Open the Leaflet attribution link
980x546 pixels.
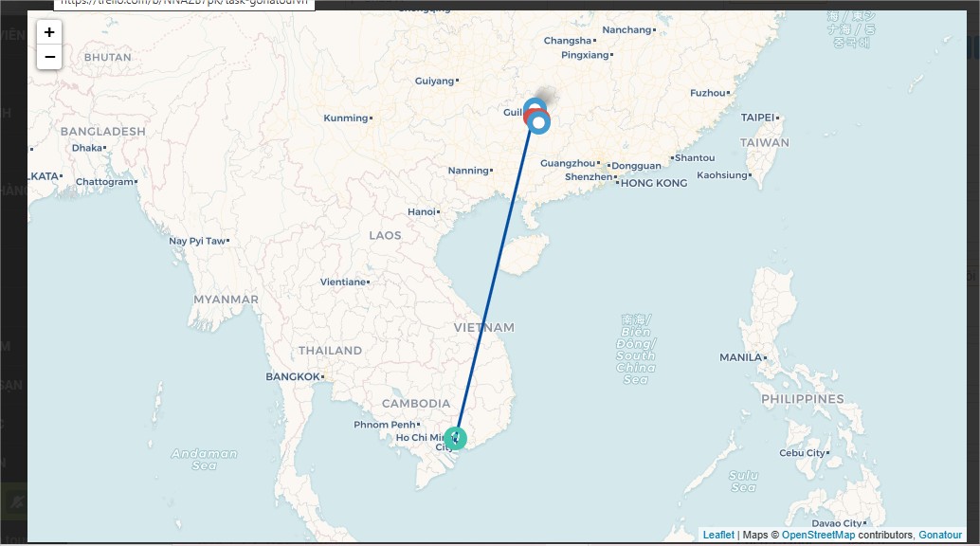pyautogui.click(x=718, y=535)
